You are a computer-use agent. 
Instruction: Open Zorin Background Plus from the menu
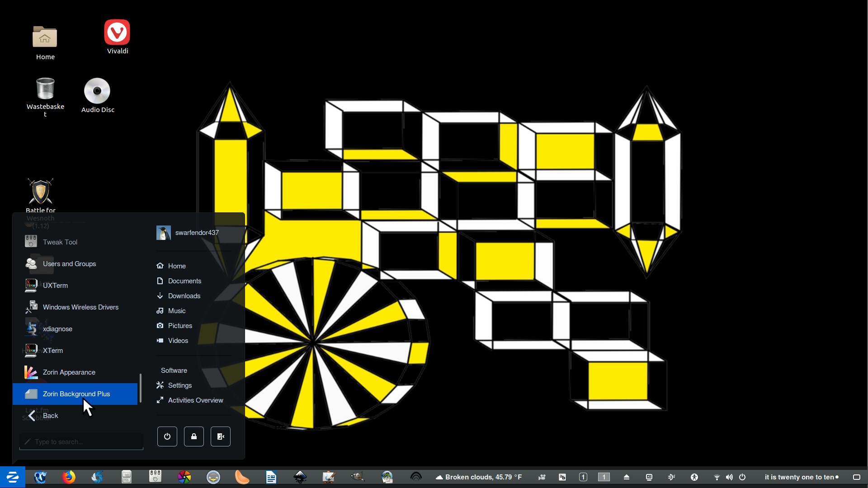point(75,394)
